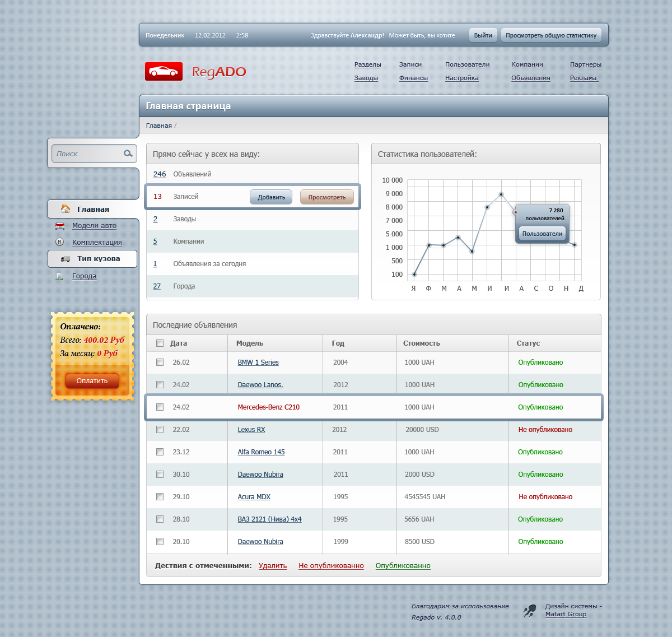Click the Выйти logout button

[x=483, y=35]
